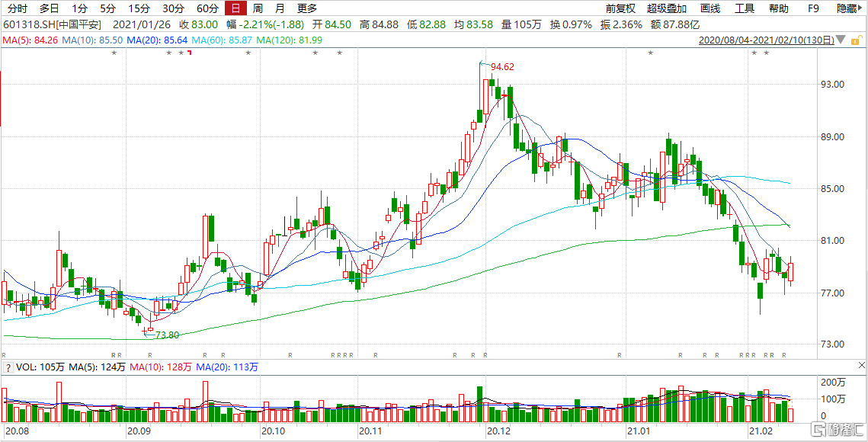Click the highlighted 日 daily tab
Screen dimensions: 868x442
235,8
